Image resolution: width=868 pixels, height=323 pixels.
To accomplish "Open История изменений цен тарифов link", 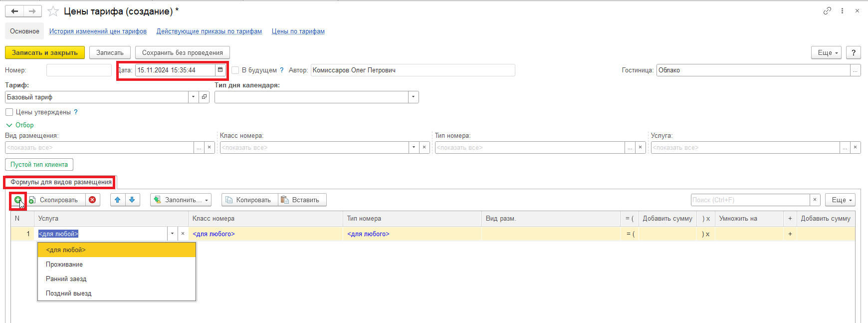I will pyautogui.click(x=98, y=31).
